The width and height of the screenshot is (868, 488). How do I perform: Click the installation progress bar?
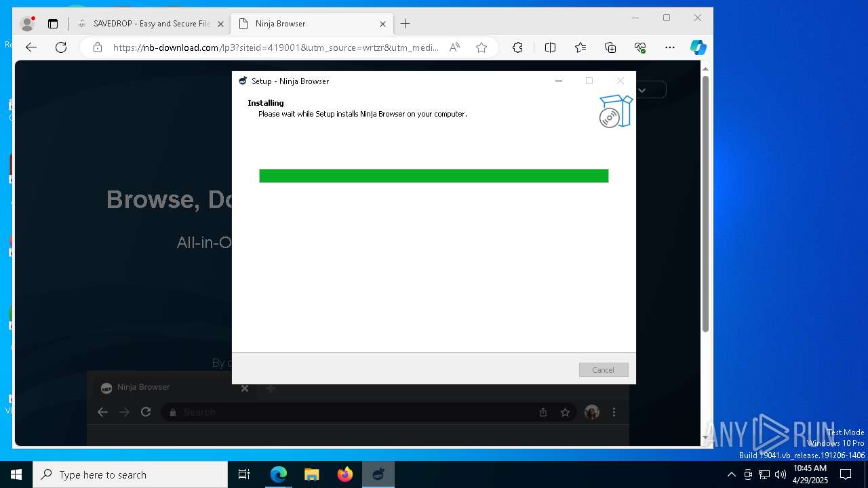(x=434, y=176)
